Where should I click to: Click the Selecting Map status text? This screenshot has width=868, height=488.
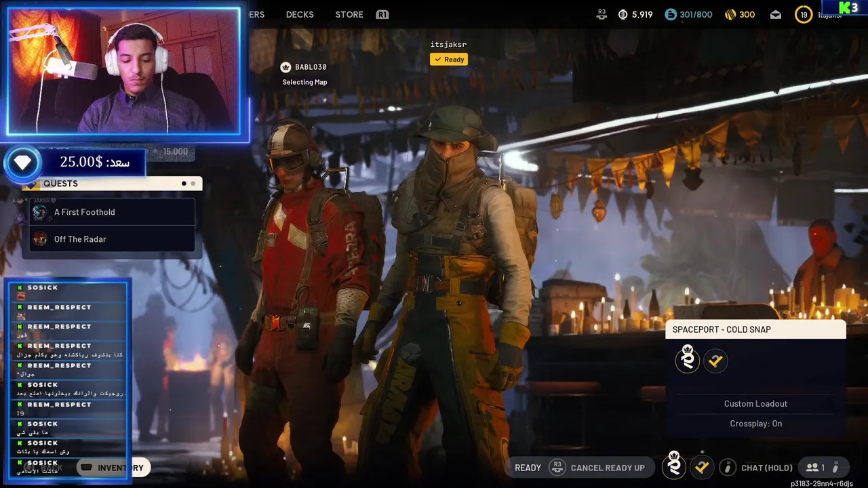coord(304,82)
